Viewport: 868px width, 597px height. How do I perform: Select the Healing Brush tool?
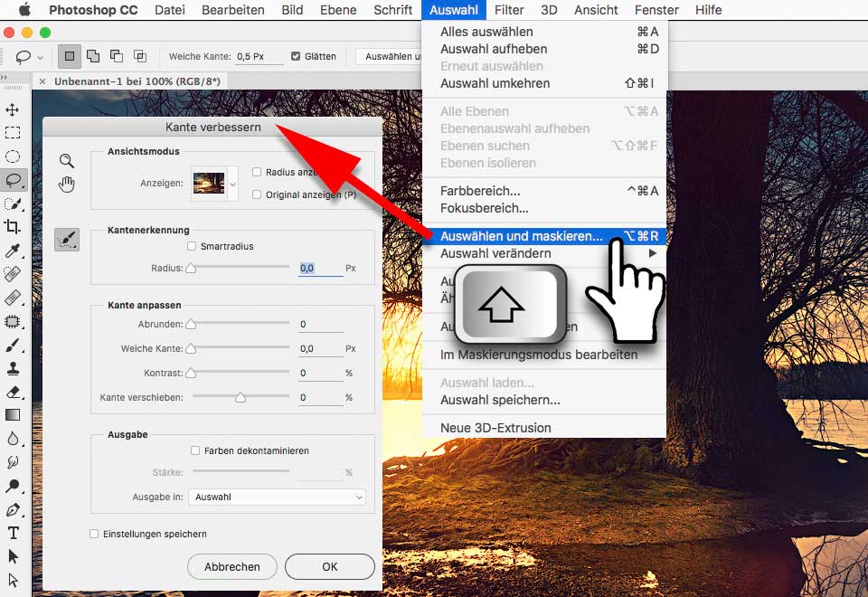pyautogui.click(x=12, y=273)
